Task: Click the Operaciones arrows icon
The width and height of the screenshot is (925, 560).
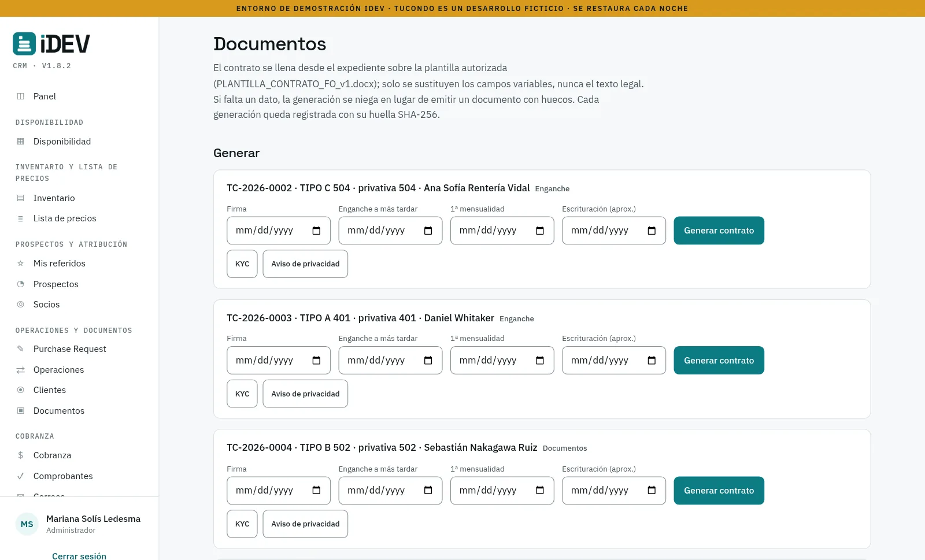Action: [21, 370]
